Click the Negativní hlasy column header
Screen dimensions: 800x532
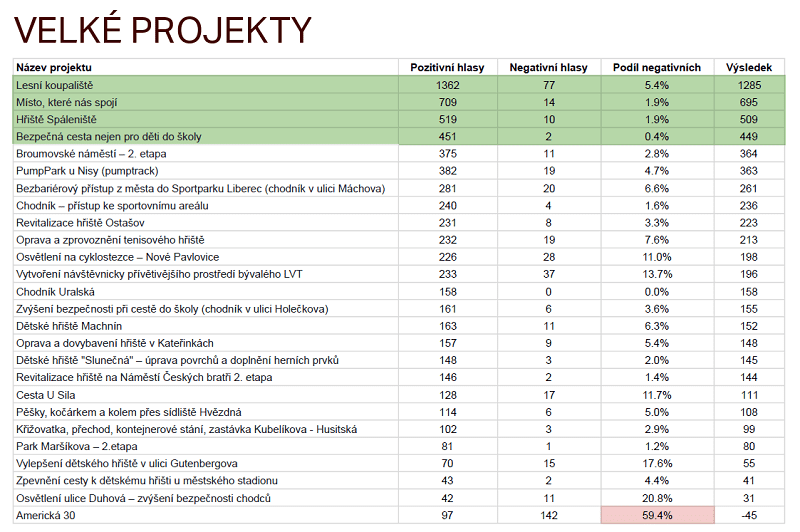click(x=548, y=67)
